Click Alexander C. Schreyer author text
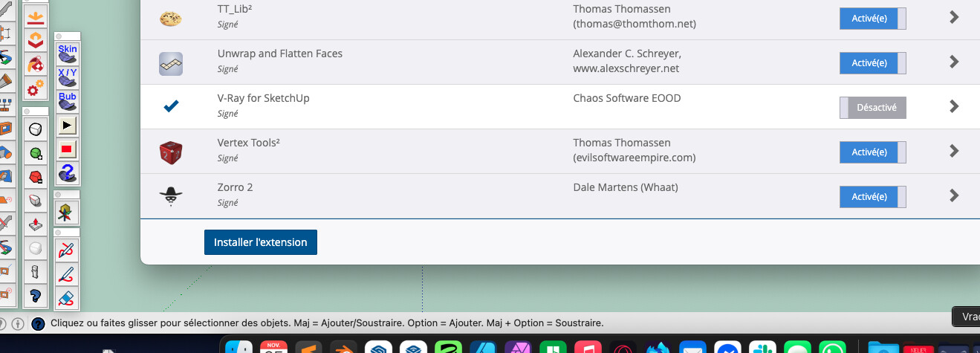This screenshot has width=980, height=353. 627,54
